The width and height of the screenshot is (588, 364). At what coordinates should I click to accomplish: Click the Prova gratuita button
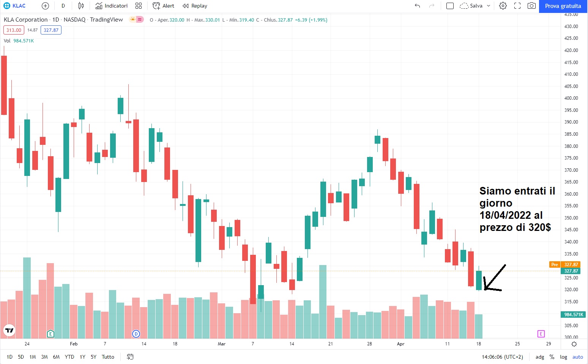563,6
